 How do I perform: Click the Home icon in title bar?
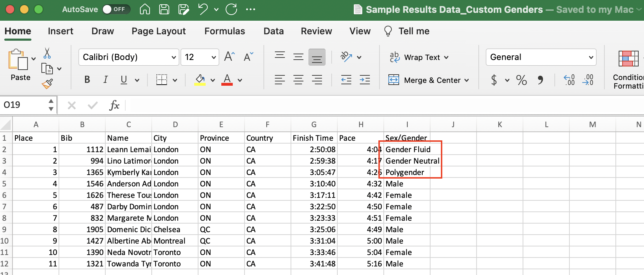coord(145,9)
